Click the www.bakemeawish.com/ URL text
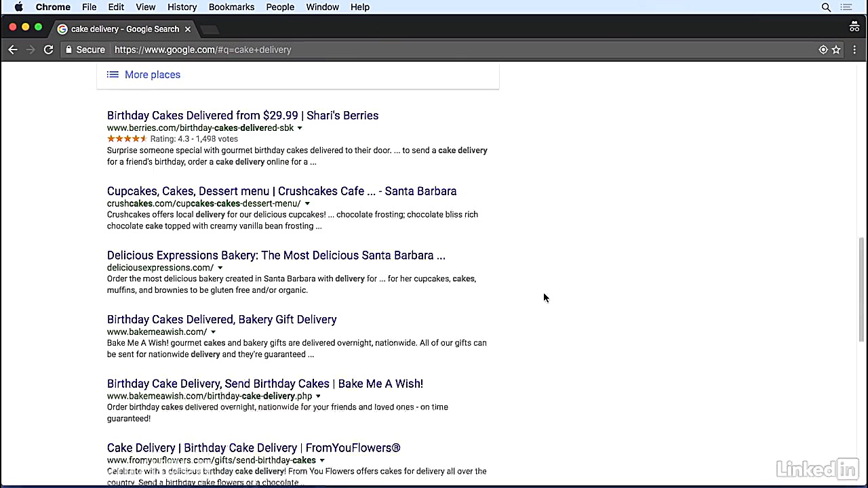This screenshot has height=488, width=868. [157, 332]
